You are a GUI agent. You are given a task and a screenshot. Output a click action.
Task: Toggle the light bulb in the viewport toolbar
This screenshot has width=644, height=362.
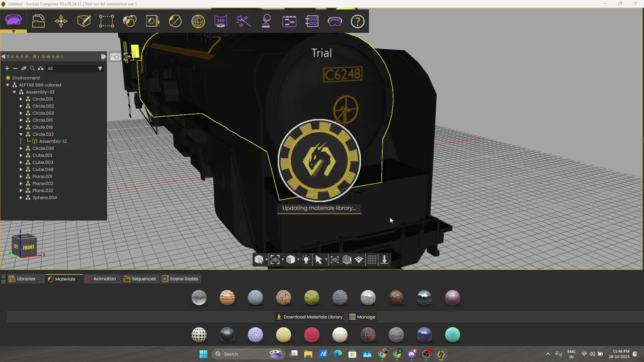306,259
